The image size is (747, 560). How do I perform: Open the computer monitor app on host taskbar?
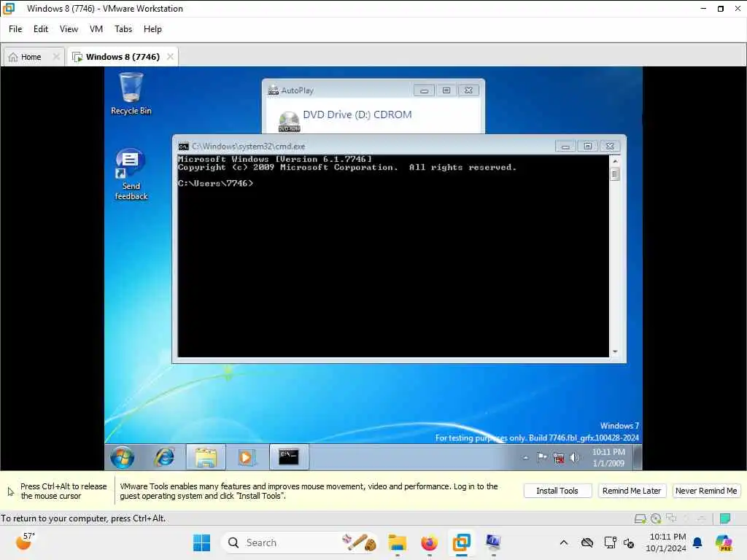coord(493,542)
